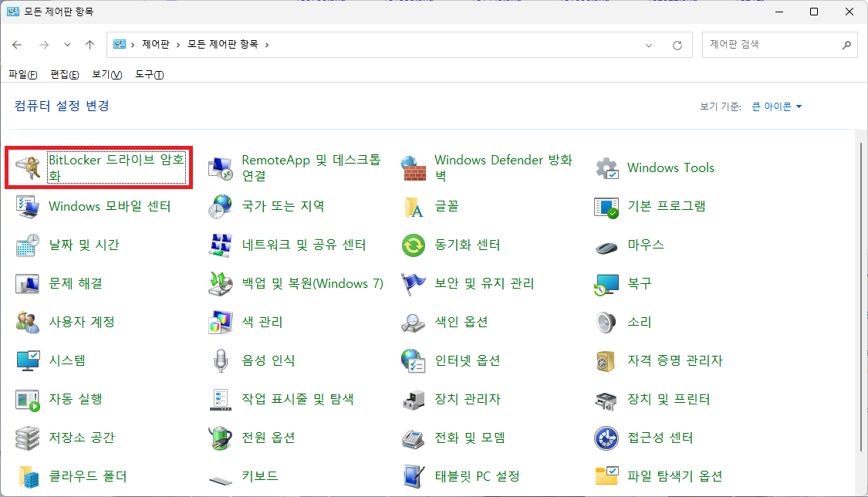Open the 장치 관리자 icon
This screenshot has height=497, width=868.
pos(414,400)
